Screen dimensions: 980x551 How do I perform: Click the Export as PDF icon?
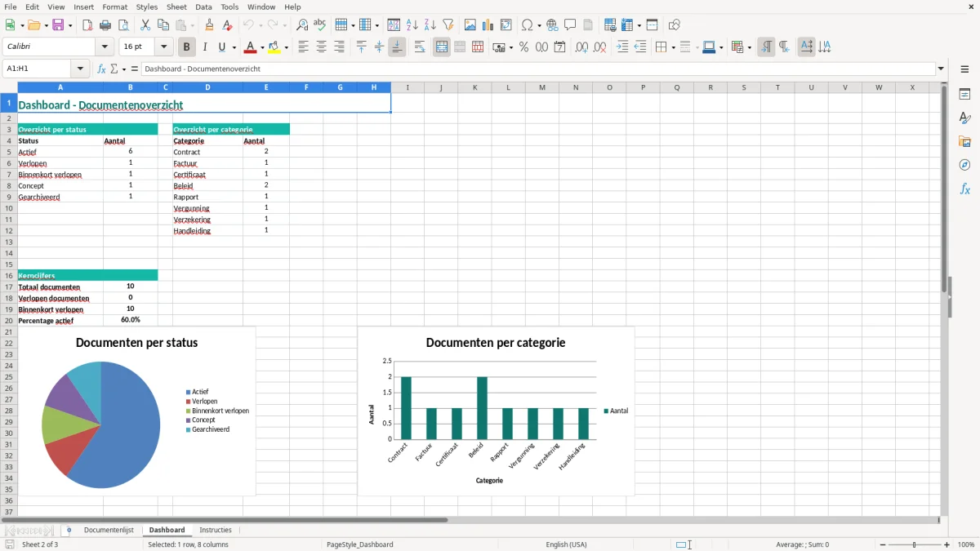coord(87,25)
